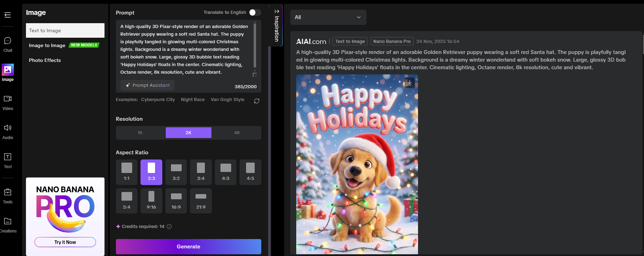The height and width of the screenshot is (256, 644).
Task: Click the Generate button
Action: (189, 247)
